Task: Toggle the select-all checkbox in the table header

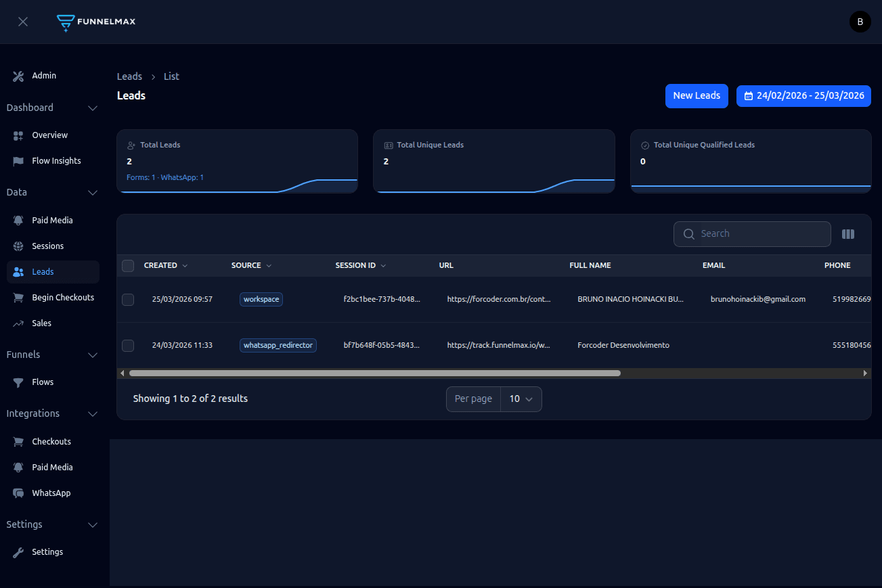Action: point(128,265)
